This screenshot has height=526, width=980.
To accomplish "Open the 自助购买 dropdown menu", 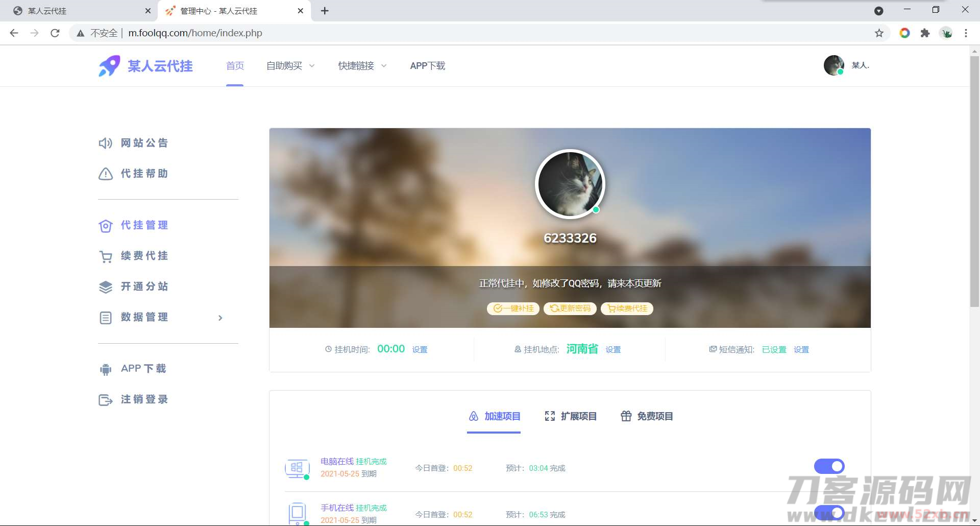I will [290, 65].
